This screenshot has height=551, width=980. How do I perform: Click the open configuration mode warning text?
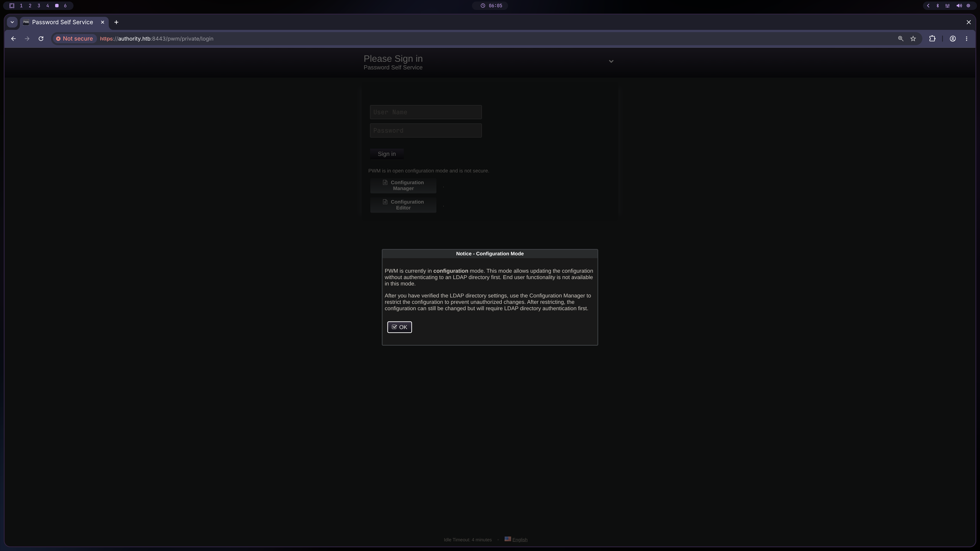pyautogui.click(x=429, y=171)
